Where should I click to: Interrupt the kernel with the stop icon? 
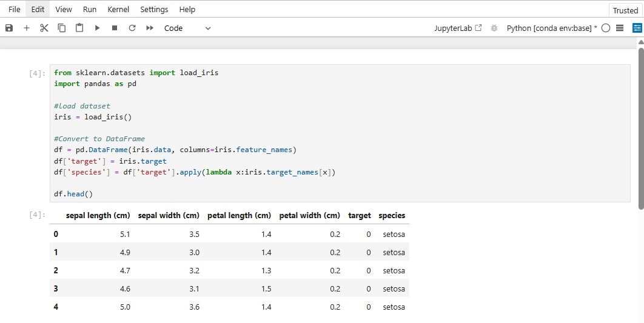coord(115,28)
